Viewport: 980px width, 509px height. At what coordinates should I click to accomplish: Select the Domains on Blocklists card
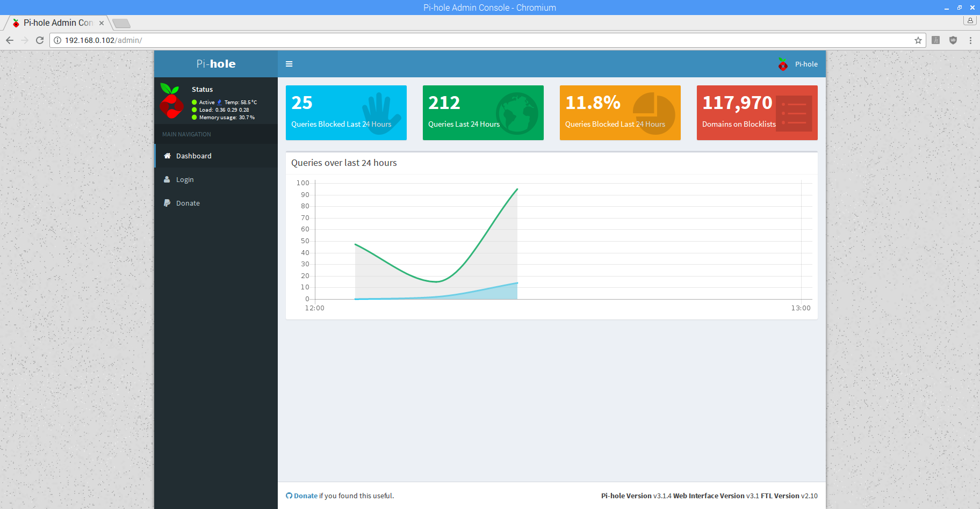757,113
